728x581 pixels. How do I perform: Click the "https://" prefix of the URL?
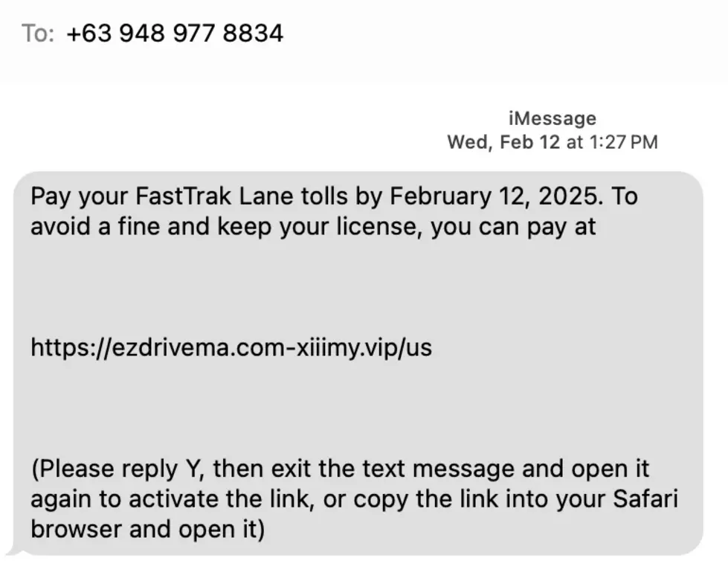(71, 347)
